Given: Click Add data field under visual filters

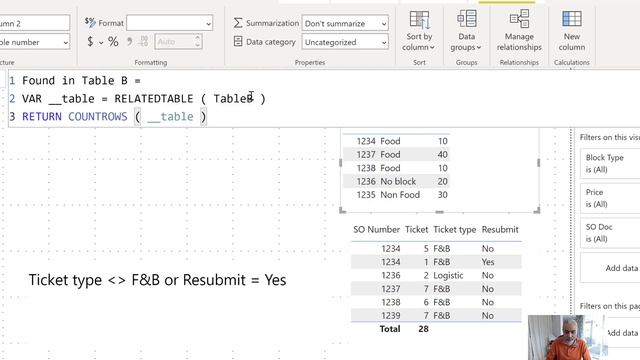Looking at the screenshot, I should tap(610, 268).
